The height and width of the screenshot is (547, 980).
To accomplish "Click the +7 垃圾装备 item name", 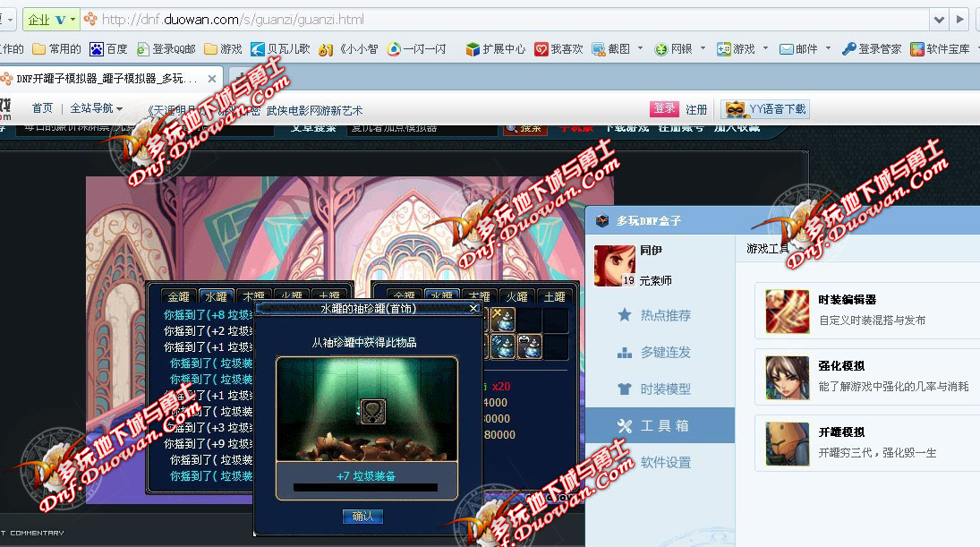I will [366, 475].
